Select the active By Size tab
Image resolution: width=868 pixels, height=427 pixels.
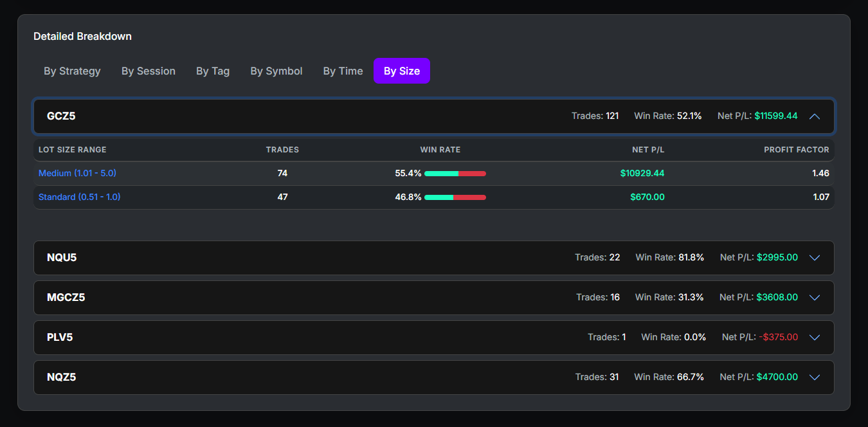click(402, 71)
